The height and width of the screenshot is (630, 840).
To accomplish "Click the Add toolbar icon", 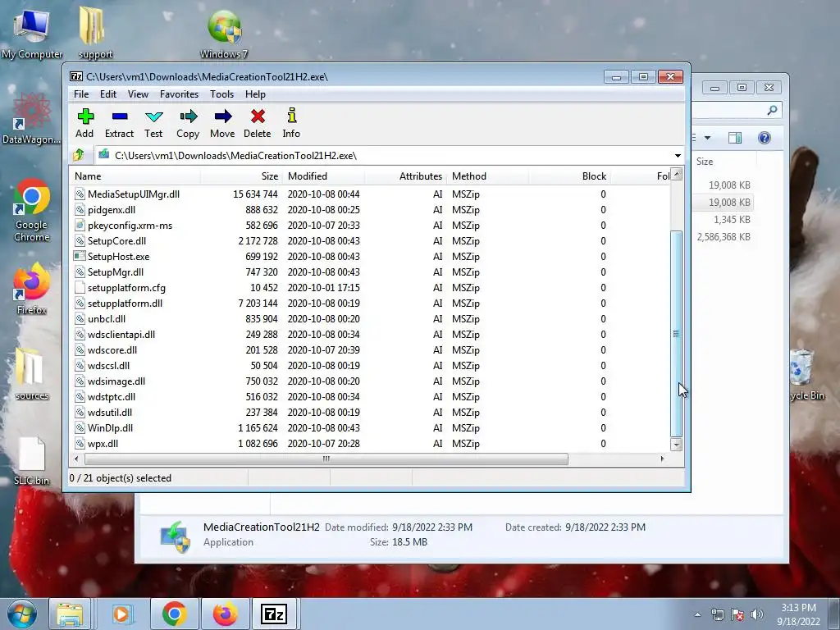I will 84,116.
